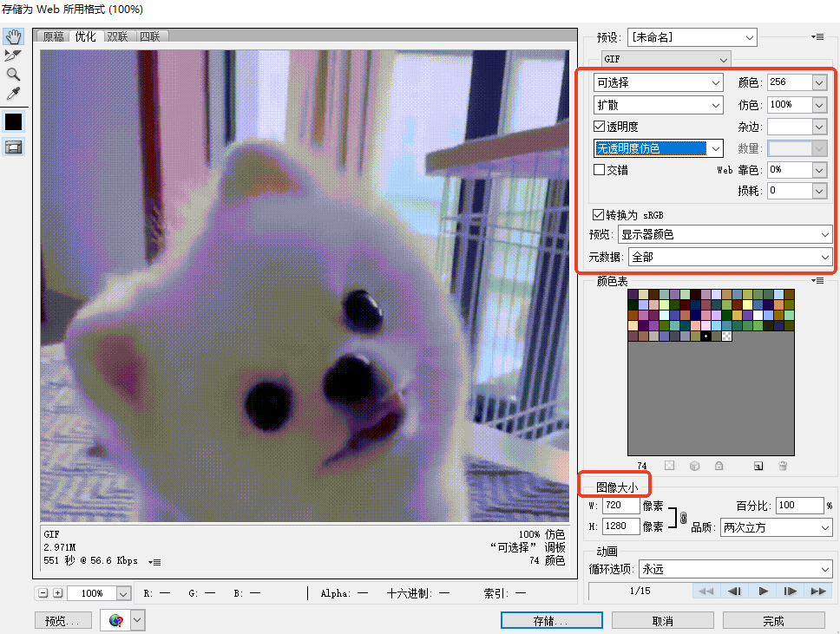840x634 pixels.
Task: Click the 预览 (Preview) button
Action: 62,619
